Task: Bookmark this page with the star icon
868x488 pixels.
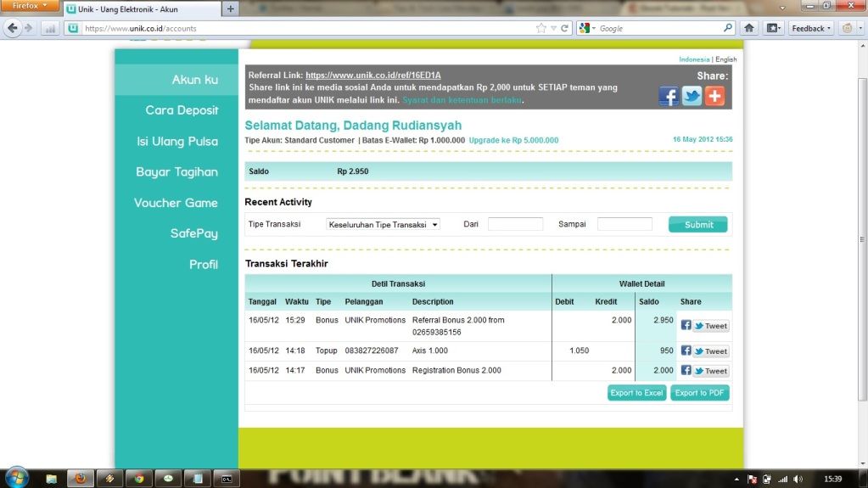Action: [540, 28]
